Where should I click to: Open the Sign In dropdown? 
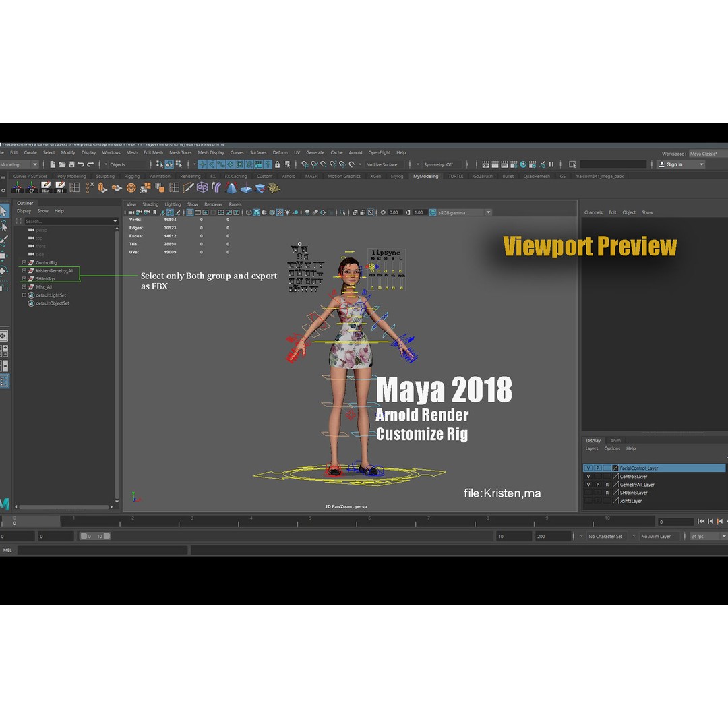point(681,164)
